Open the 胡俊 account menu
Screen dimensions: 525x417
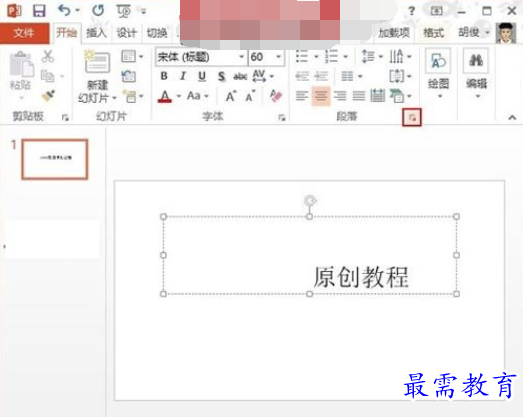473,32
